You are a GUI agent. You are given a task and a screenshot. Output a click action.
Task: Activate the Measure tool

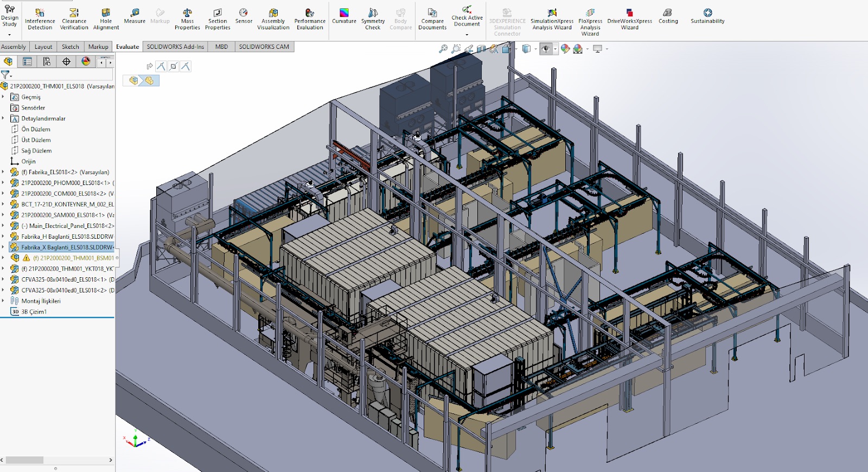point(135,16)
